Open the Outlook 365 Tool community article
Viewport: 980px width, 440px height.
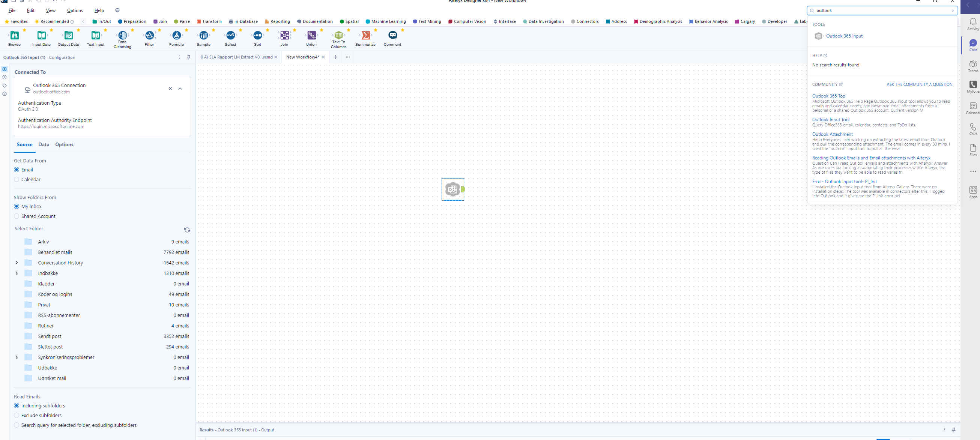coord(830,95)
